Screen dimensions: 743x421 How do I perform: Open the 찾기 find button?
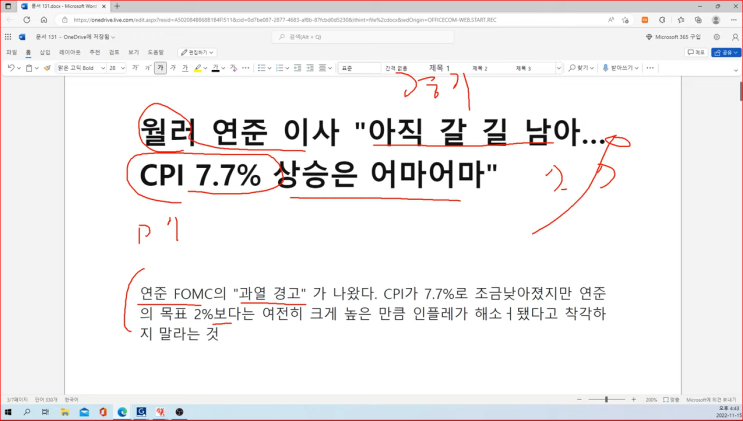(x=581, y=68)
